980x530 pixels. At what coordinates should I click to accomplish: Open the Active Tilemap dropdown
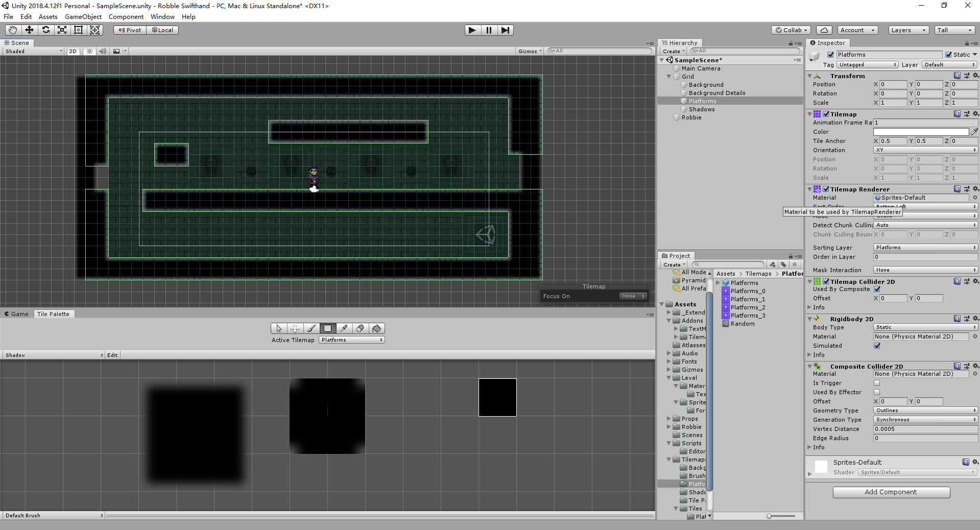tap(351, 340)
